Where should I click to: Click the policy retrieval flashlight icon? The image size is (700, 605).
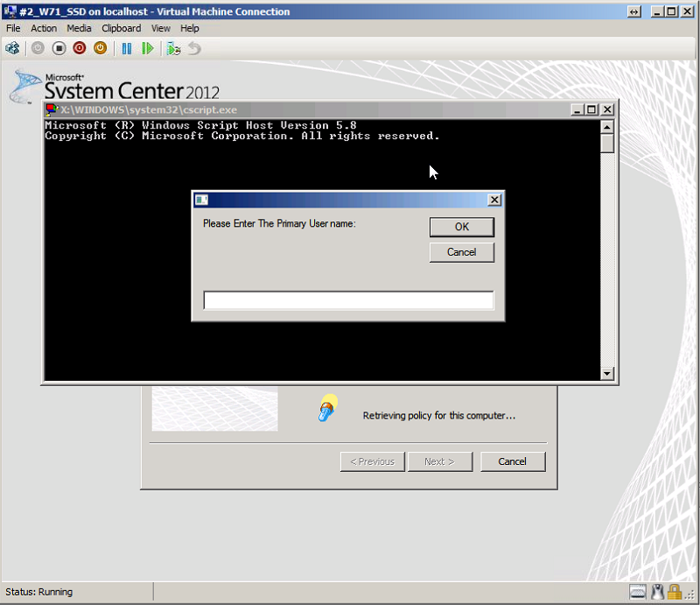point(327,407)
